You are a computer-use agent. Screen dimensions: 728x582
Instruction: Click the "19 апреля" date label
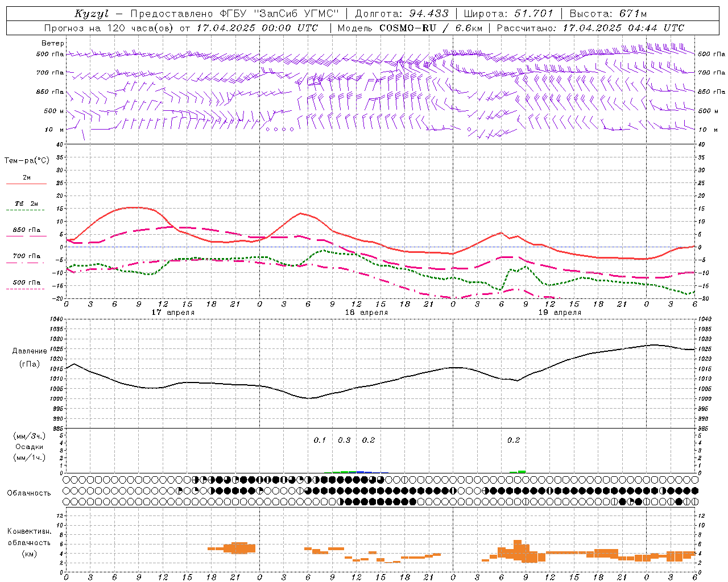tap(560, 313)
